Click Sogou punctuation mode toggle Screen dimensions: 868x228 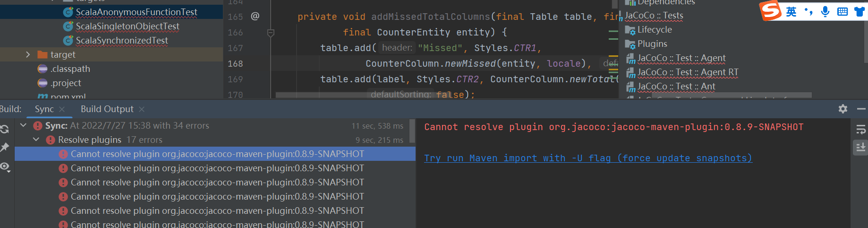coord(808,11)
